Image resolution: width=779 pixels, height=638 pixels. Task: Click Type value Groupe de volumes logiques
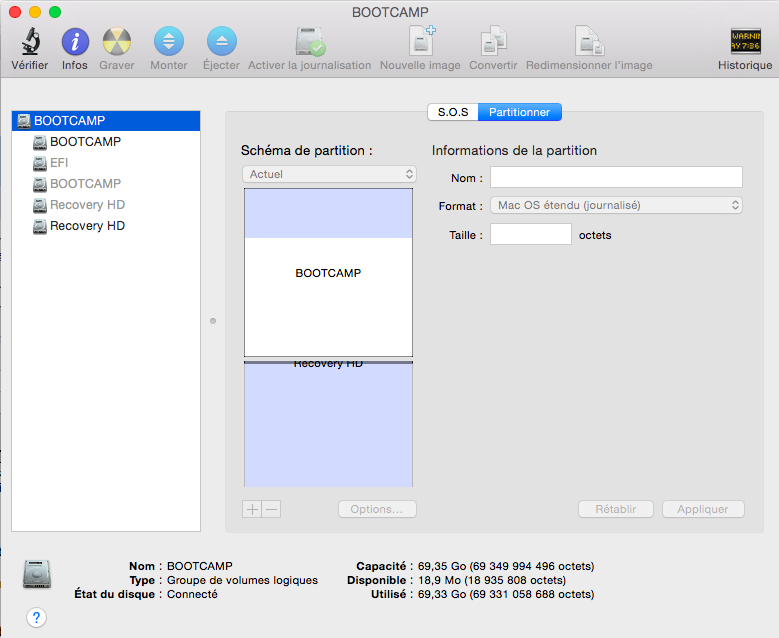pos(242,580)
